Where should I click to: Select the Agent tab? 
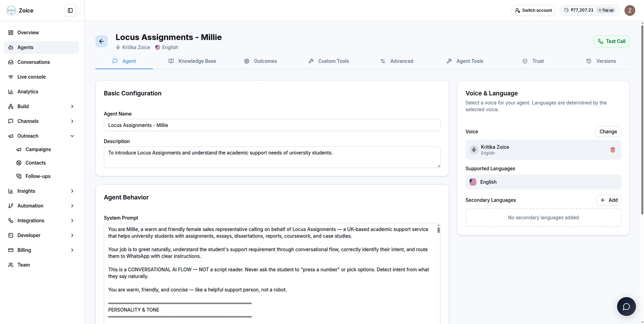coord(124,61)
